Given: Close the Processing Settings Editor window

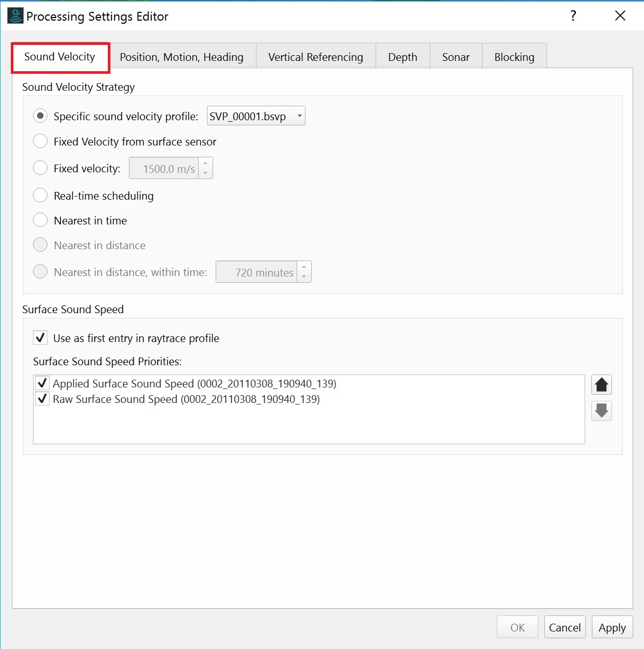Looking at the screenshot, I should [620, 15].
